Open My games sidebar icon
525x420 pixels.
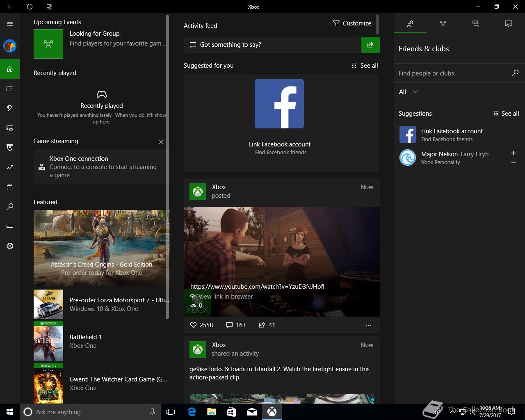(10, 89)
